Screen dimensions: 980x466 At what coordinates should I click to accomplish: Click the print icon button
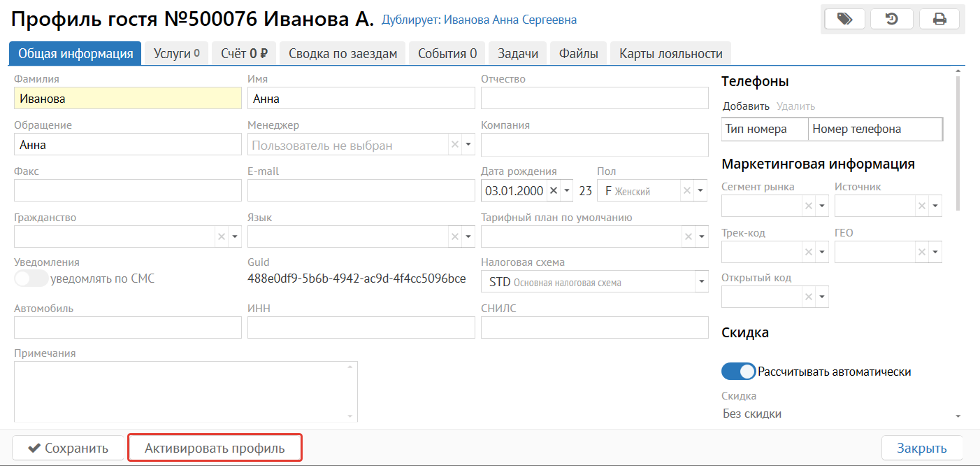tap(939, 19)
